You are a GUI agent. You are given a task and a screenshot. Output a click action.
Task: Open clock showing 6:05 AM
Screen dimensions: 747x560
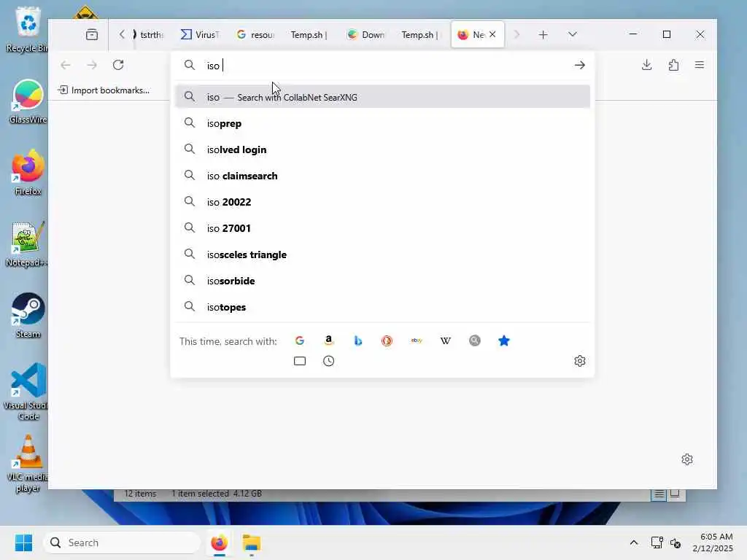tap(713, 542)
